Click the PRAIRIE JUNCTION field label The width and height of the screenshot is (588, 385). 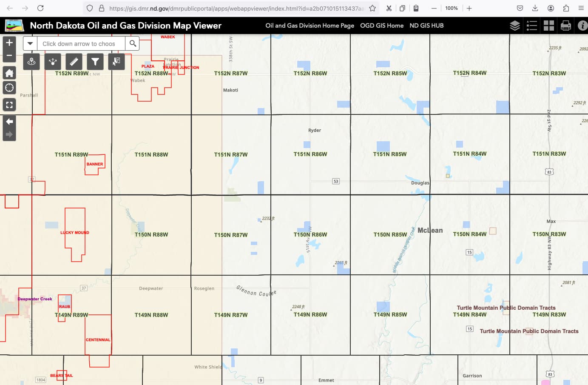[x=181, y=68]
